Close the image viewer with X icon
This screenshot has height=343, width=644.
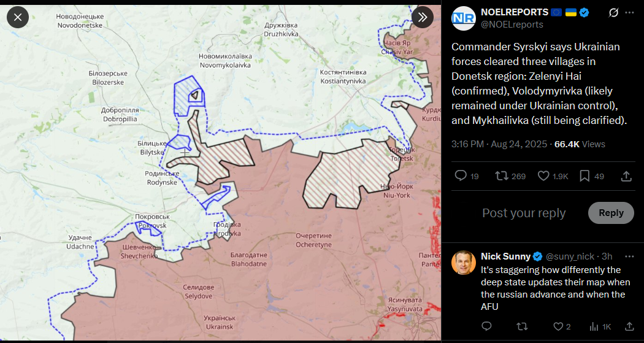(x=18, y=17)
